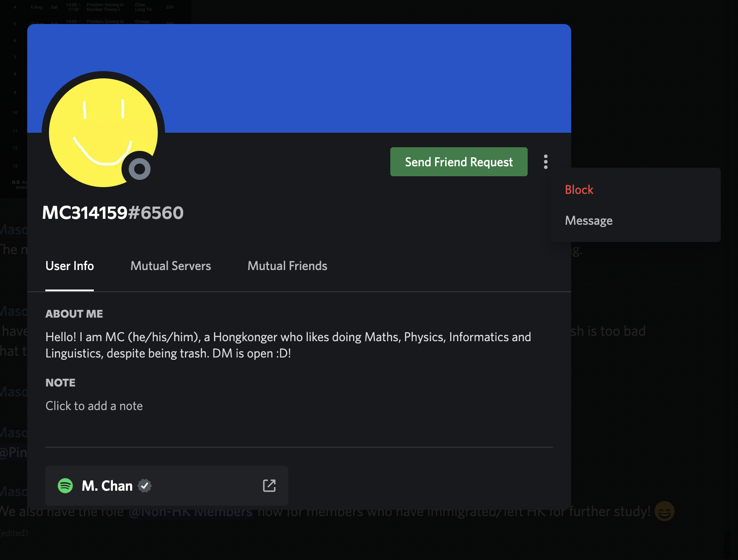Click the laughing emoji in the chat message
738x560 pixels.
pyautogui.click(x=665, y=511)
